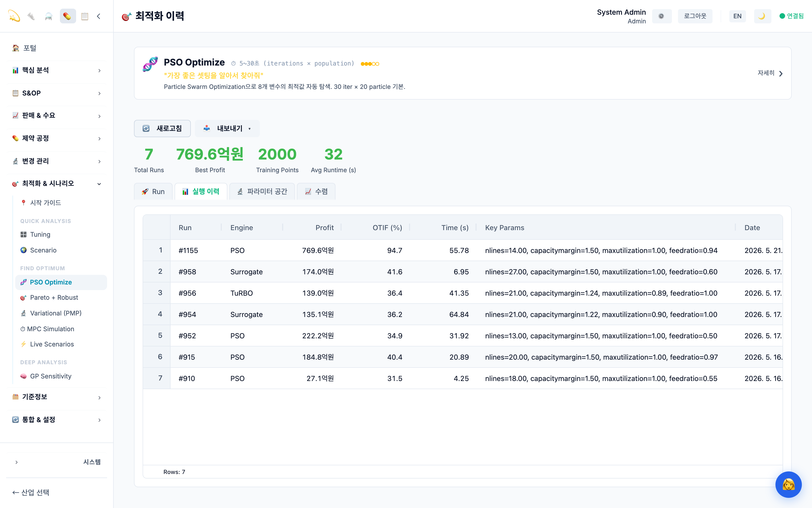Viewport: 812px width, 508px height.
Task: Switch to the Run tab
Action: pyautogui.click(x=153, y=192)
